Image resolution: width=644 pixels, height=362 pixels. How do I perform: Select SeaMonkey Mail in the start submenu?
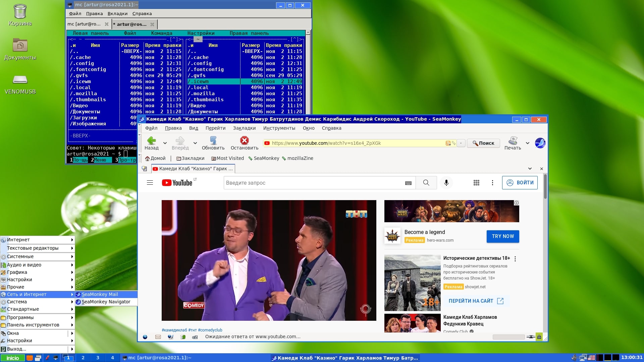point(106,294)
